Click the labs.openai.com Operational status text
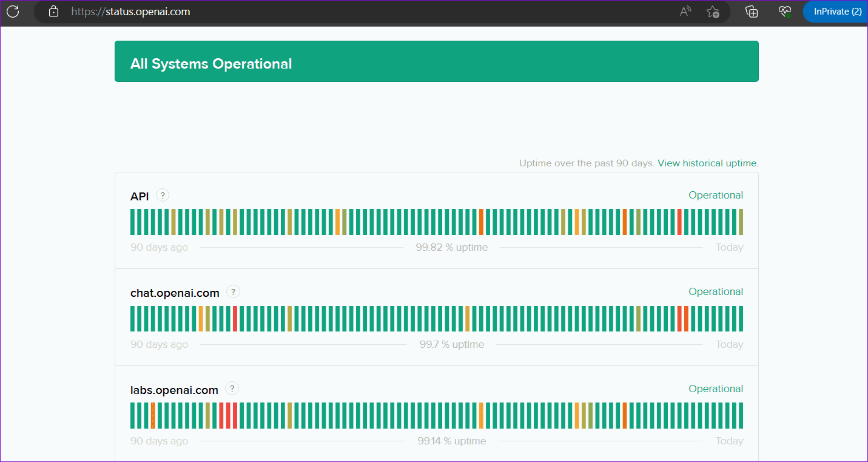 716,389
